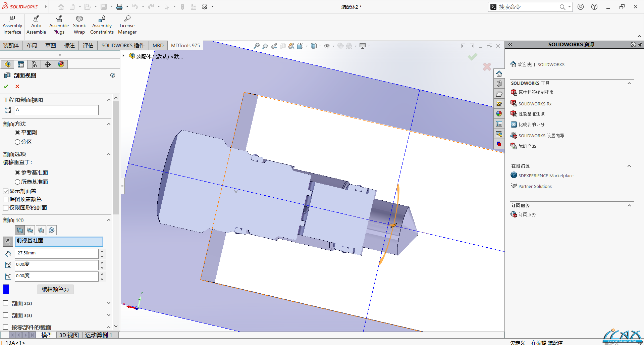Open the SOLIDWORKS 插件 tab
The image size is (644, 345).
tap(123, 45)
